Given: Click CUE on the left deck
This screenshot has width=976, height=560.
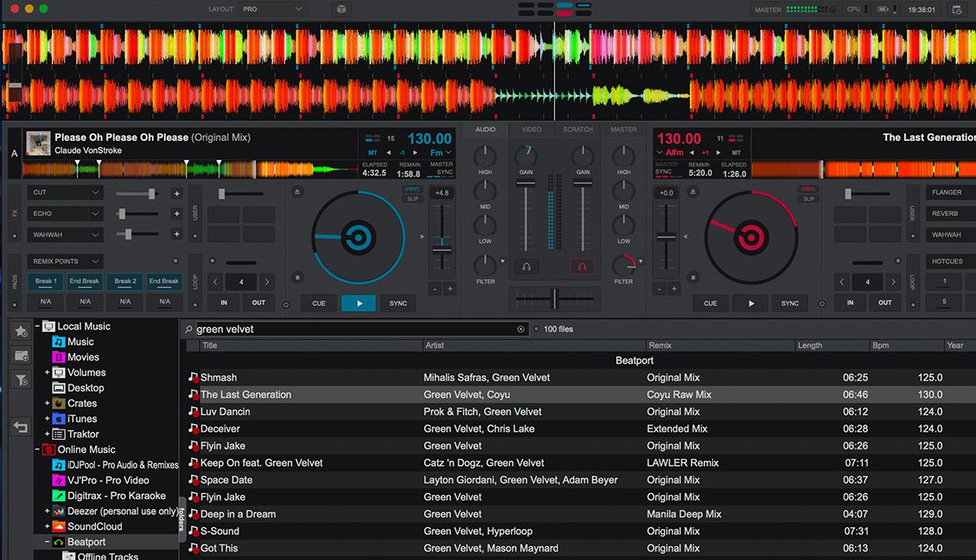Looking at the screenshot, I should (319, 303).
